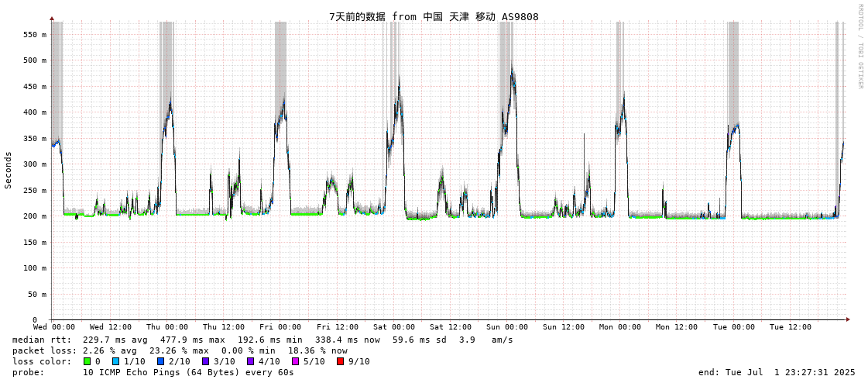Click the 477.9 ms max rtt value
Viewport: 868px width, 383px height.
click(193, 340)
